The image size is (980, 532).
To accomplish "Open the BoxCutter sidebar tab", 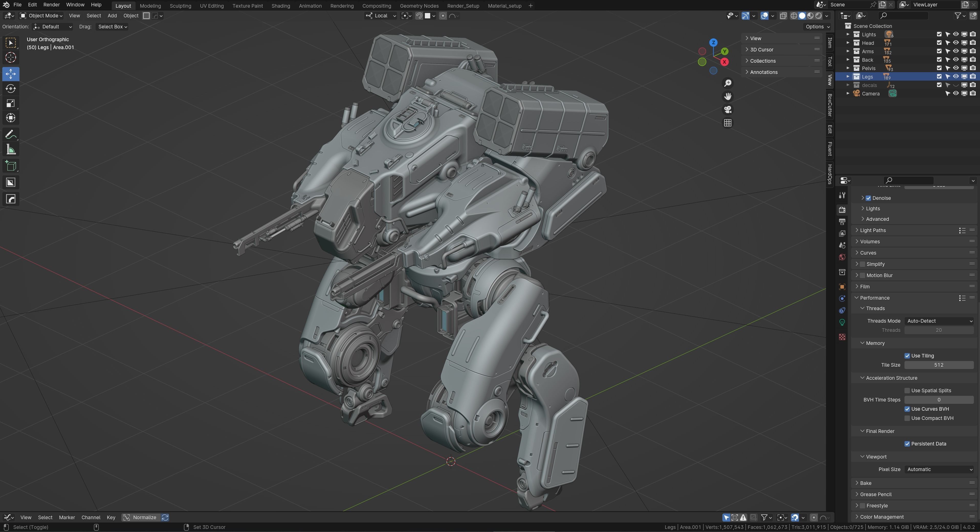I will (x=830, y=105).
